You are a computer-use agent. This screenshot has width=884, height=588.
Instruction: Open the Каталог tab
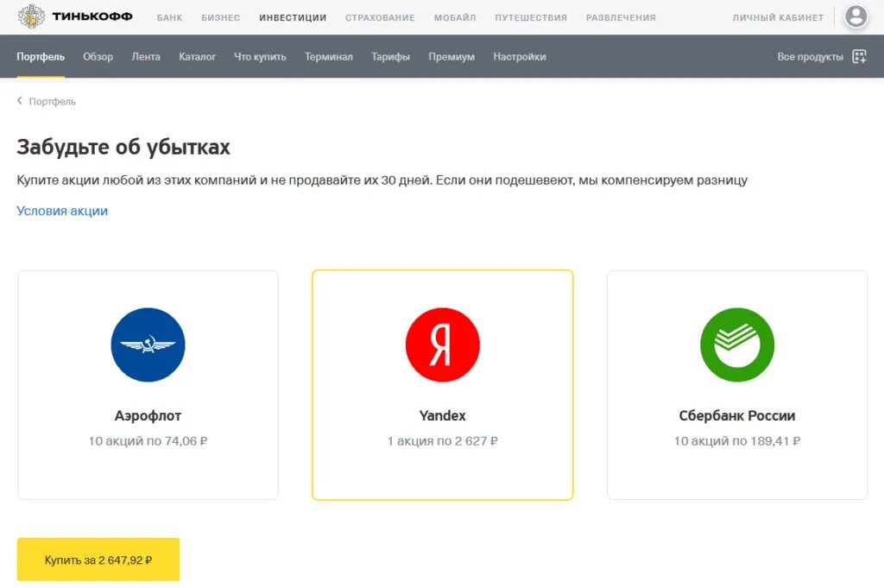198,56
